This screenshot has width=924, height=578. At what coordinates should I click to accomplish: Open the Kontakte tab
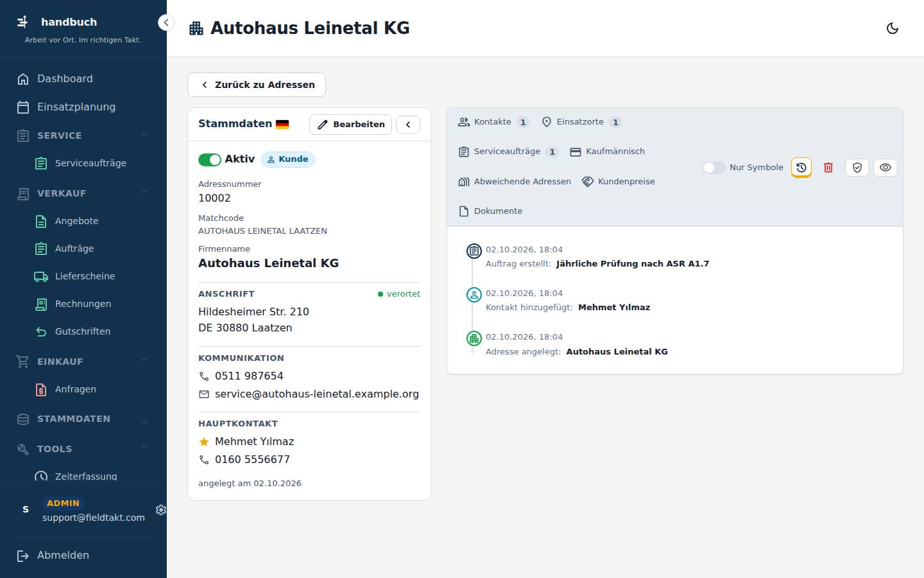click(x=493, y=122)
